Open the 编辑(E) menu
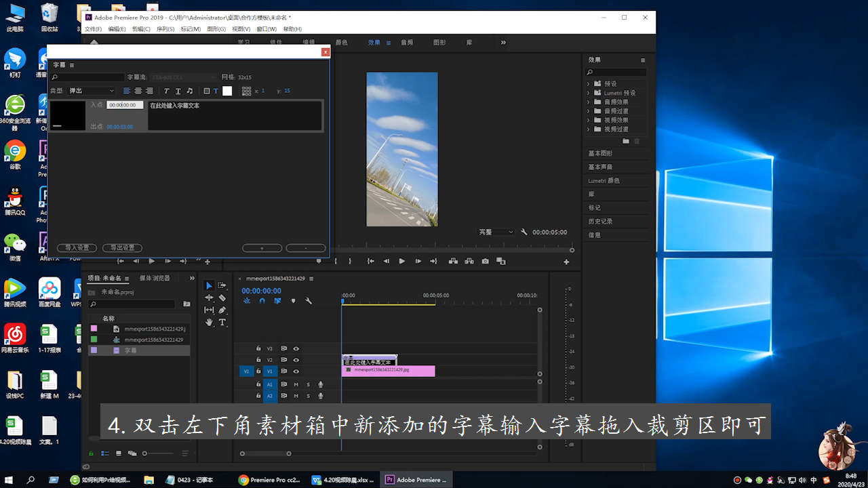The image size is (868, 488). tap(117, 29)
